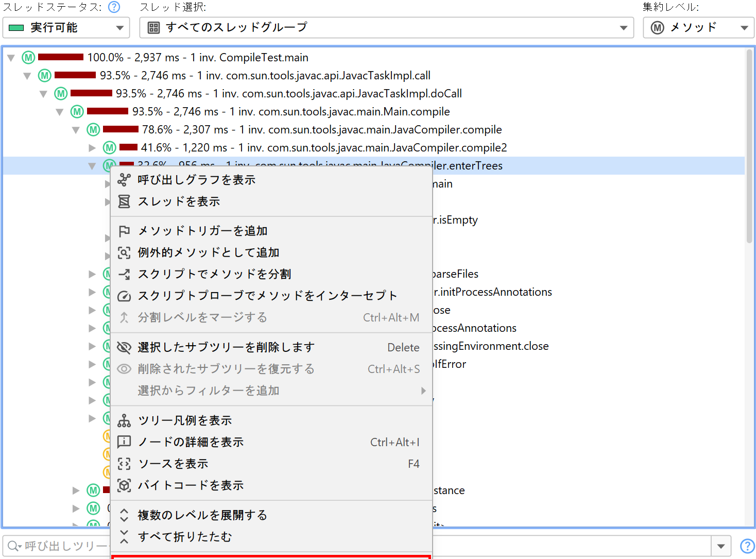
Task: Select '選択したサブツリーを削除します' menu item
Action: pyautogui.click(x=226, y=347)
